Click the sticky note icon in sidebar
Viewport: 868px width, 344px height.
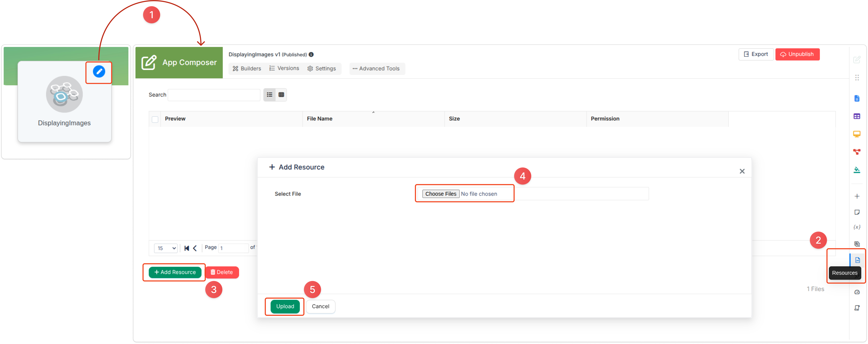[x=857, y=212]
